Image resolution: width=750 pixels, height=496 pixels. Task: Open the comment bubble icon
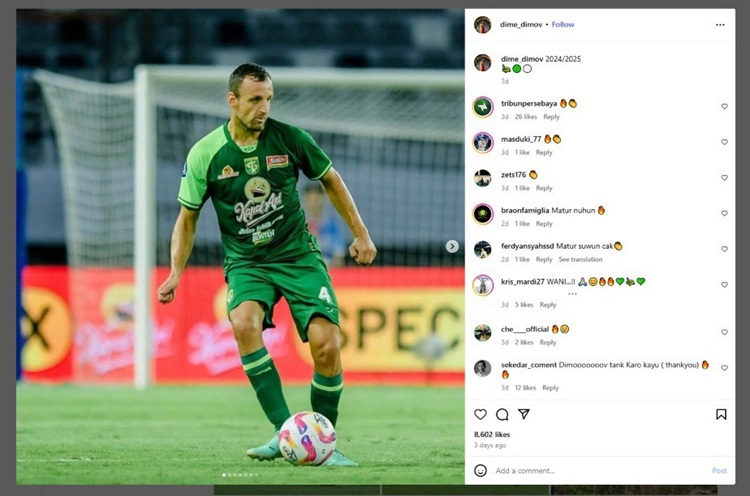[502, 414]
